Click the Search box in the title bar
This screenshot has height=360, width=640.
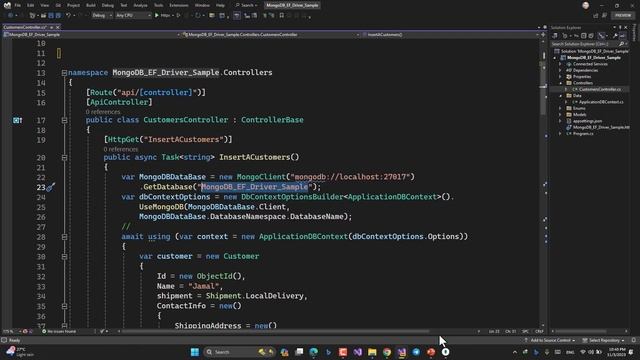(x=246, y=5)
